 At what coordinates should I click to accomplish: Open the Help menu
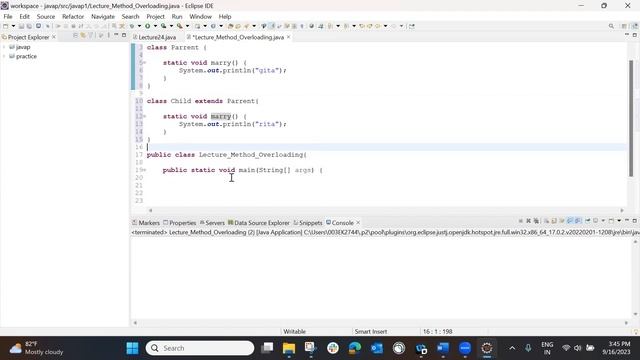click(x=225, y=17)
